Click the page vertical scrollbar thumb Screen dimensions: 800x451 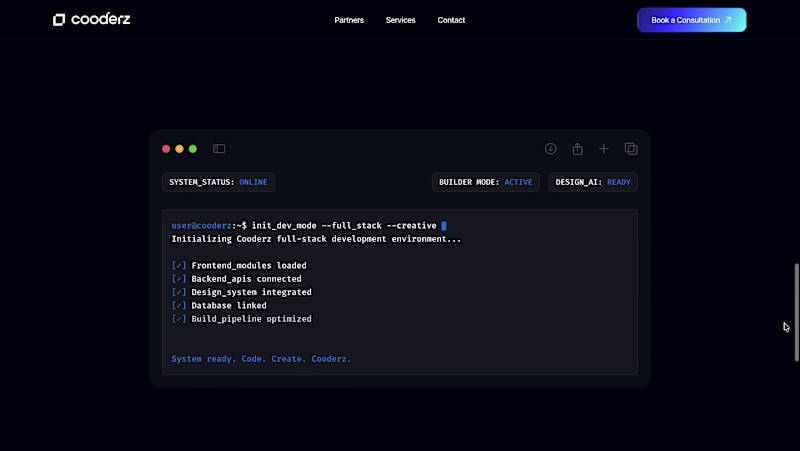coord(796,312)
